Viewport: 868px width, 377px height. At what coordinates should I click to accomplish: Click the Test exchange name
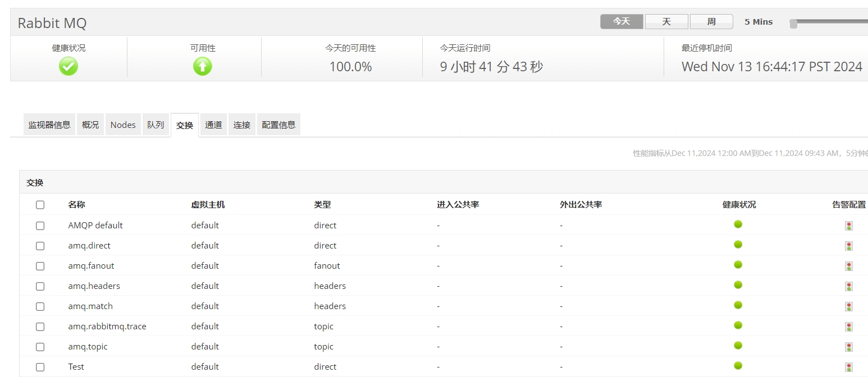(76, 367)
